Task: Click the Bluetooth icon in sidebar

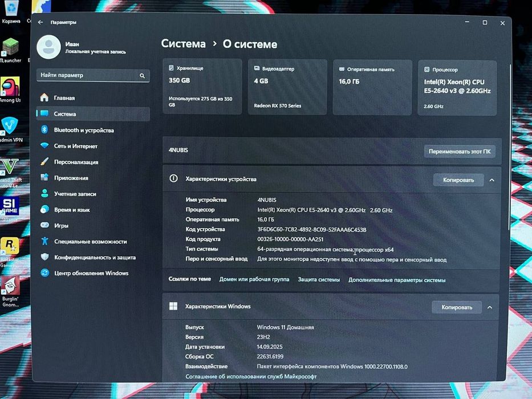Action: click(x=44, y=129)
